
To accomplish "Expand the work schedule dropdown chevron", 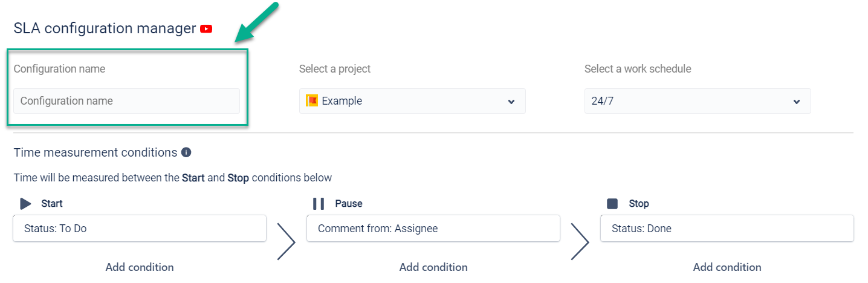I will click(796, 102).
